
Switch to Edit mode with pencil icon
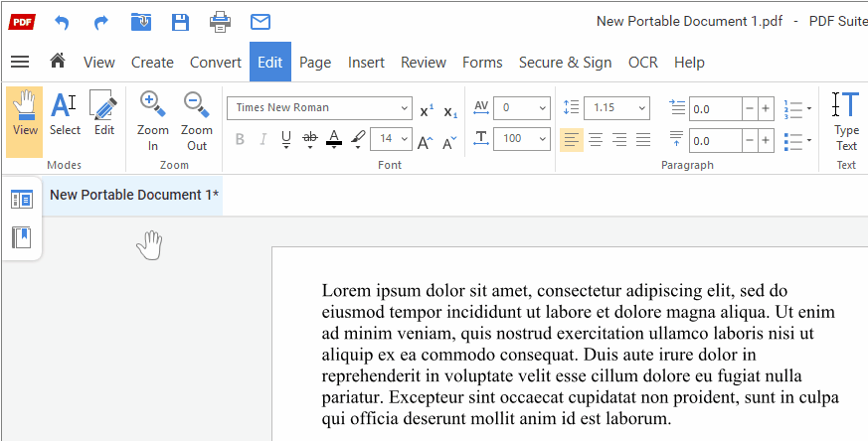pyautogui.click(x=104, y=113)
